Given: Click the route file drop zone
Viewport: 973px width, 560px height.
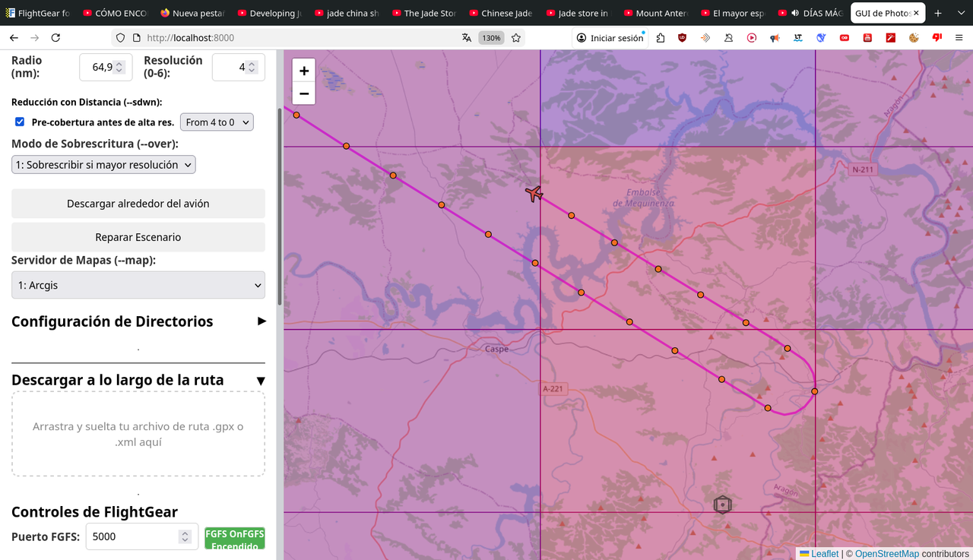Looking at the screenshot, I should [138, 434].
